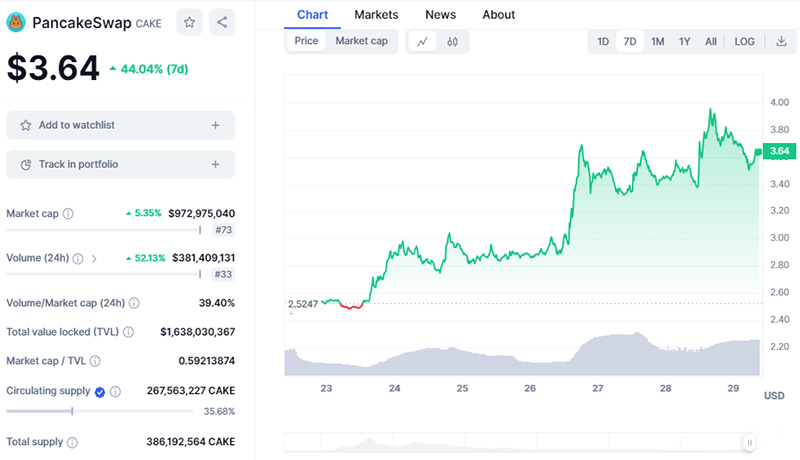Click the #73 market cap rank badge
The height and width of the screenshot is (460, 800).
pos(223,230)
